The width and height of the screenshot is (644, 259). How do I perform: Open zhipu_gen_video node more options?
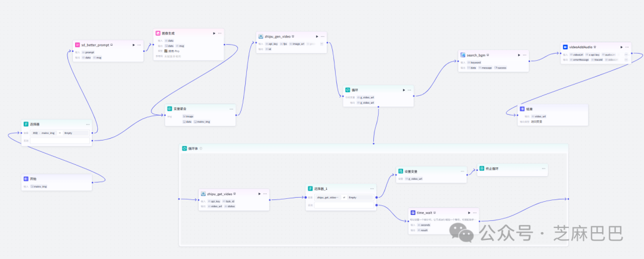[323, 36]
